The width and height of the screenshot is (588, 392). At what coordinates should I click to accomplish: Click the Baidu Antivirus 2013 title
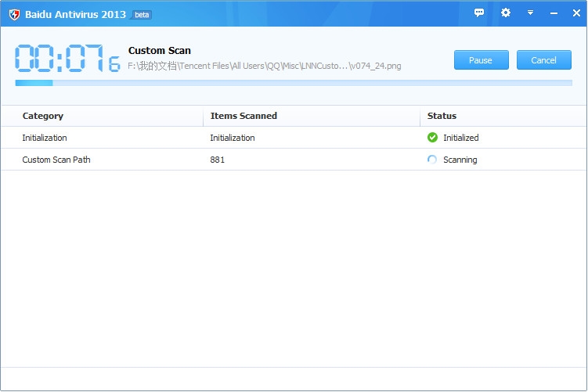(x=75, y=15)
